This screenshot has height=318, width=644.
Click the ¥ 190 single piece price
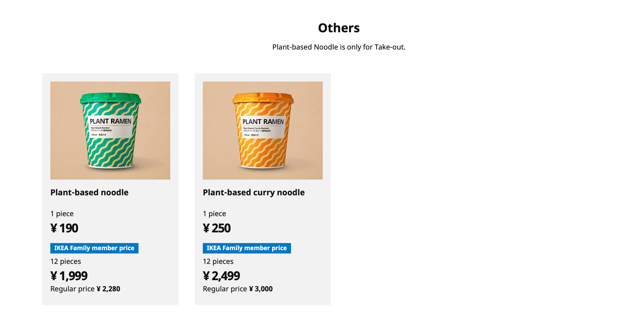tap(64, 228)
